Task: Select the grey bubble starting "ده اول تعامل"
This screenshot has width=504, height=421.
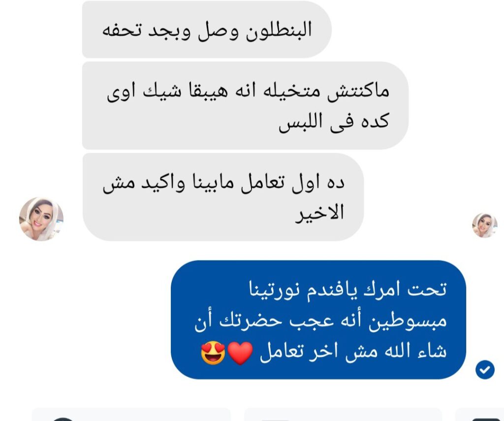Action: 223,197
